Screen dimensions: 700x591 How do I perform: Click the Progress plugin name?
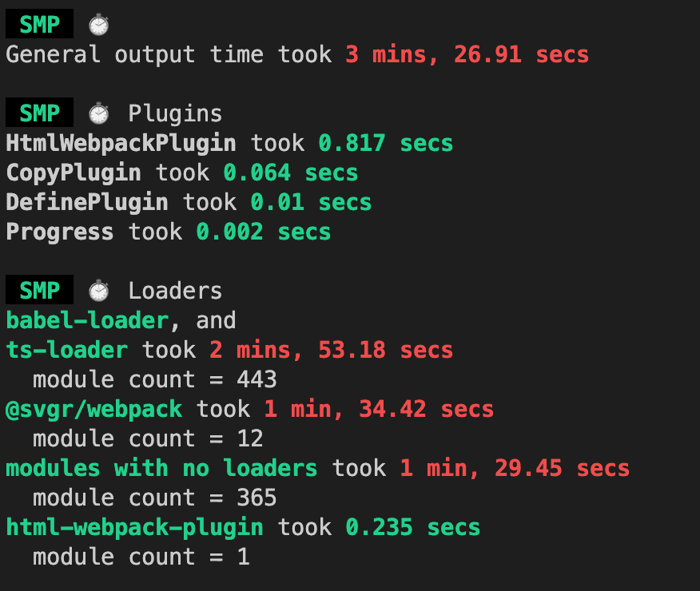(60, 232)
